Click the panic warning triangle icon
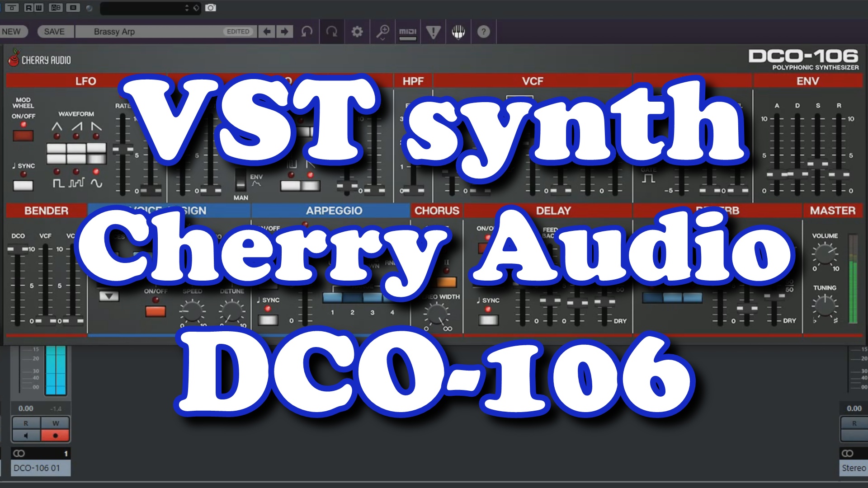 point(433,32)
